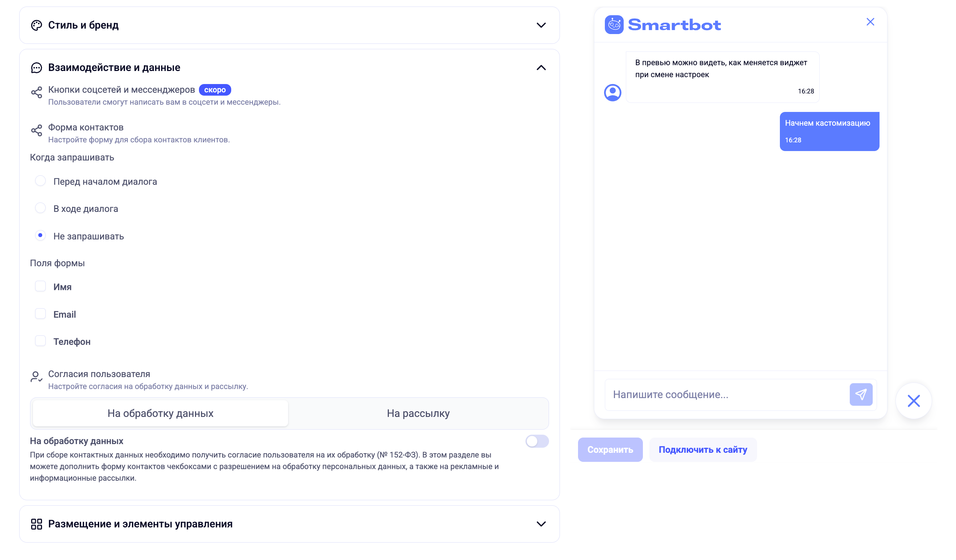Switch to the На рассылку tab
The image size is (956, 560).
pos(418,413)
